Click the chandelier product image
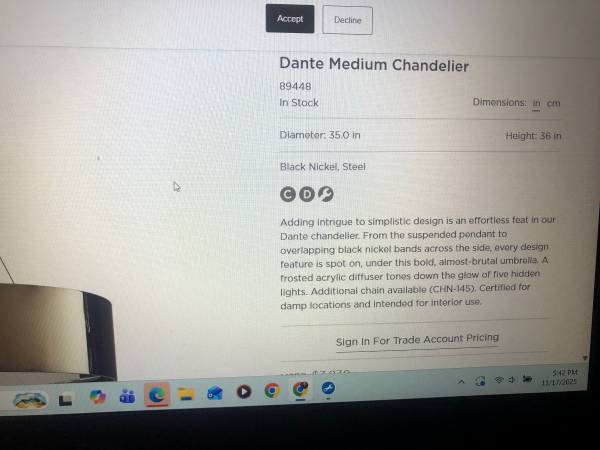This screenshot has width=600, height=450. click(57, 329)
